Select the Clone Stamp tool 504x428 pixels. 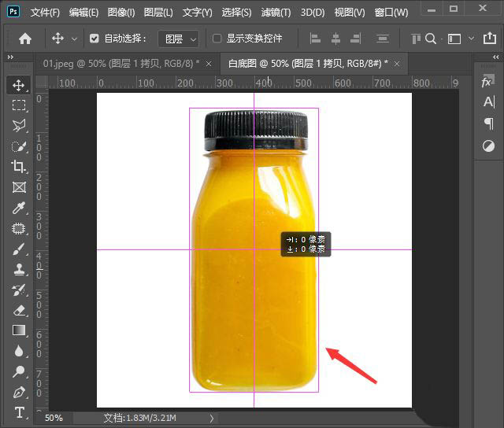pos(19,269)
